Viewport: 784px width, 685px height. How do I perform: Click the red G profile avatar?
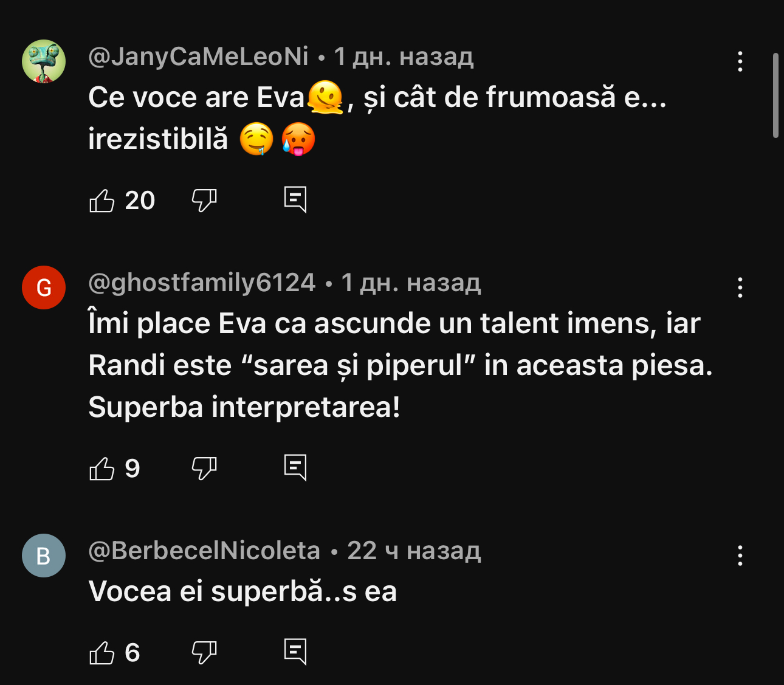click(x=44, y=287)
